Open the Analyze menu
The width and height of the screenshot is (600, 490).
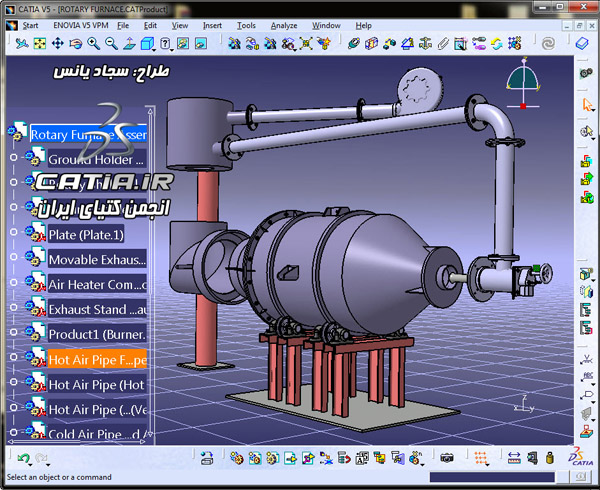pos(284,26)
